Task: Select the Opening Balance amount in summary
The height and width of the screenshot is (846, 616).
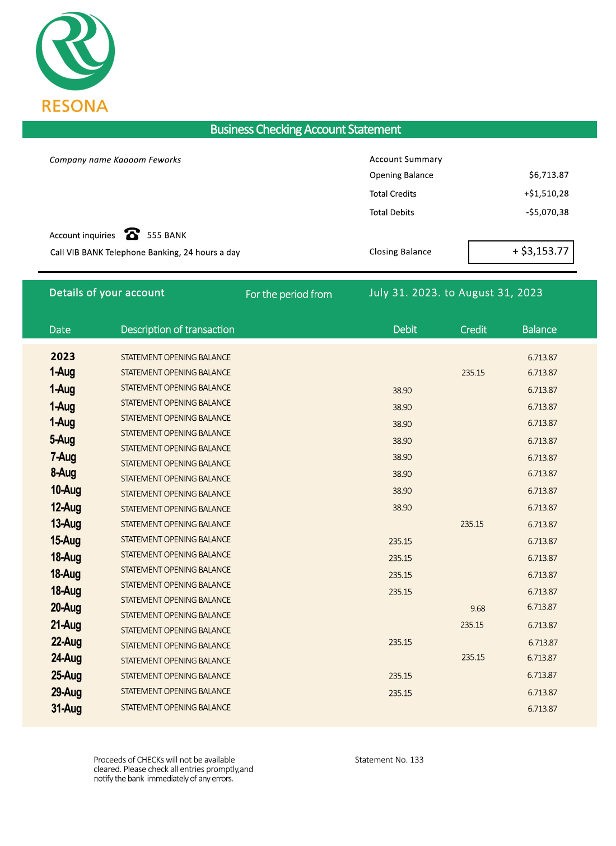Action: coord(548,175)
